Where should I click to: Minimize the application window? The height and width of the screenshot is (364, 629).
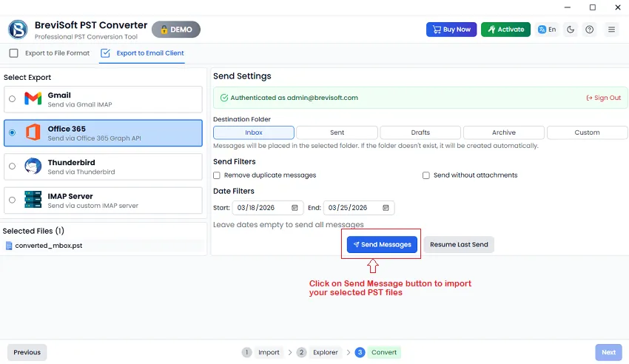pyautogui.click(x=568, y=7)
